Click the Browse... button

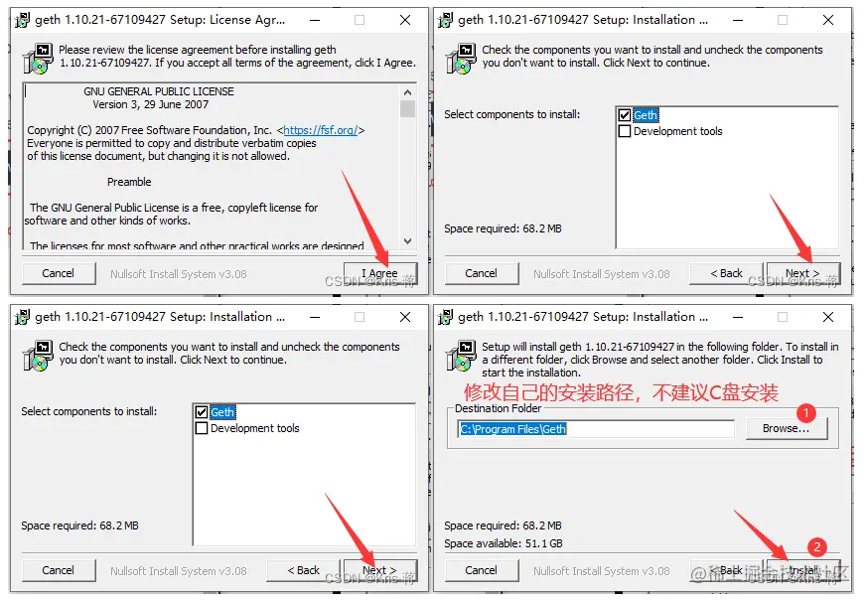(787, 428)
